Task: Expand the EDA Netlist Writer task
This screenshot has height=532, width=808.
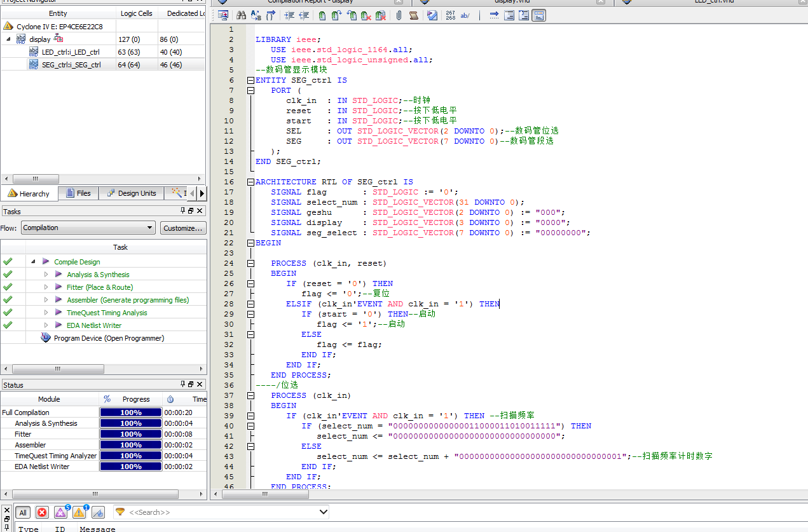Action: (x=46, y=325)
